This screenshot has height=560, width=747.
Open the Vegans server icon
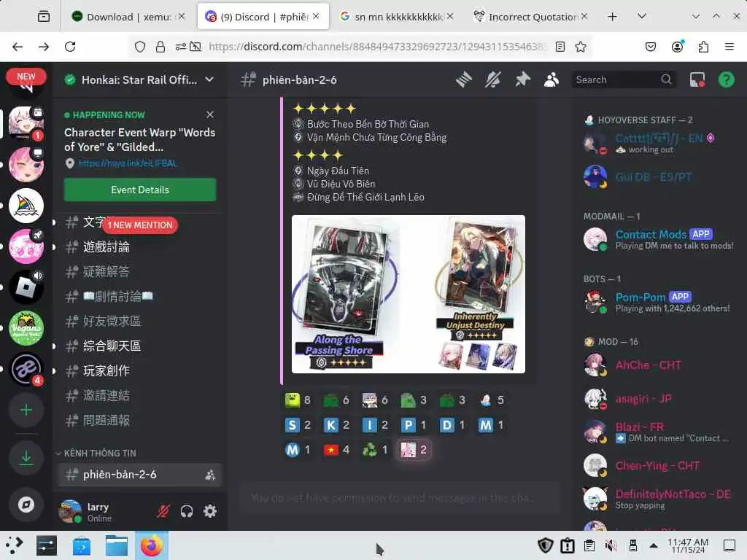pos(26,328)
